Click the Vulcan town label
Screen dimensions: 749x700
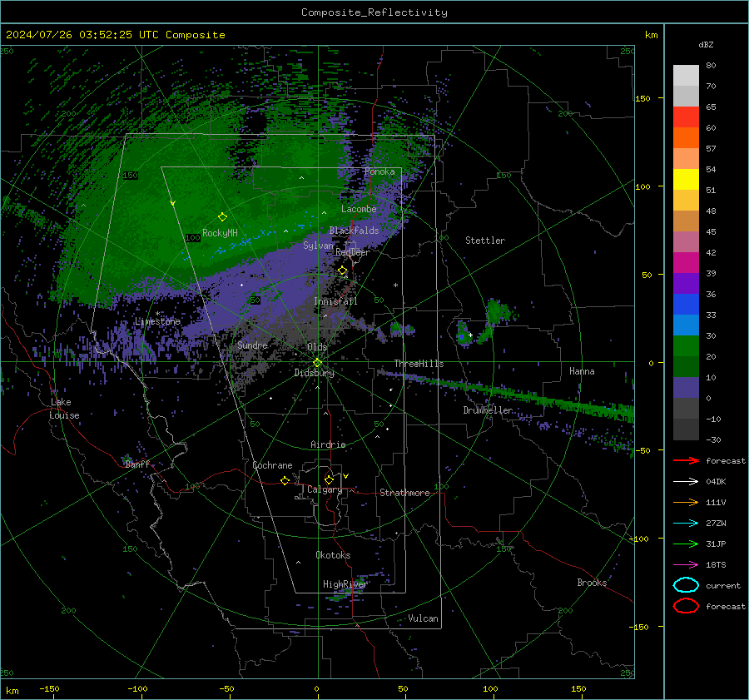click(x=423, y=618)
